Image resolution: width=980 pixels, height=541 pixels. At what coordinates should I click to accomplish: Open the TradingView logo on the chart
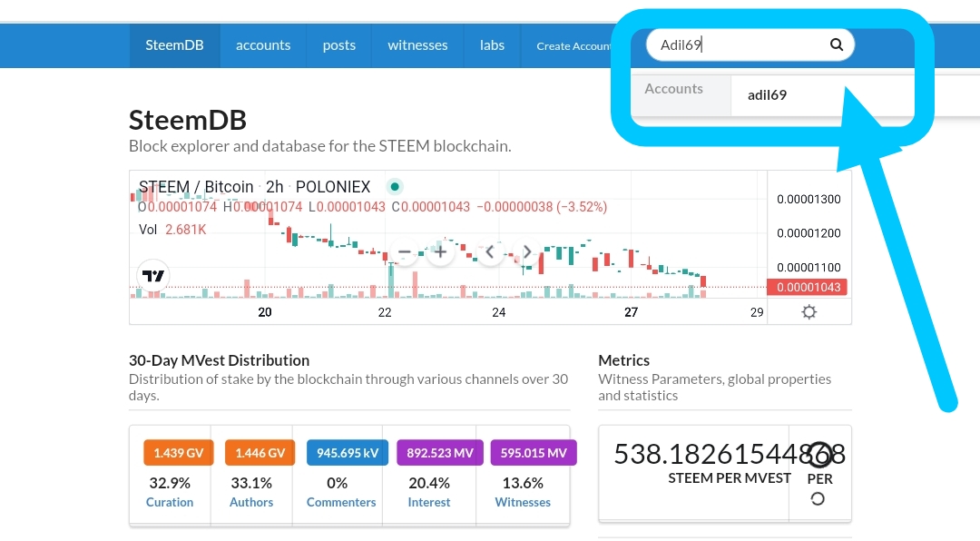click(x=153, y=275)
